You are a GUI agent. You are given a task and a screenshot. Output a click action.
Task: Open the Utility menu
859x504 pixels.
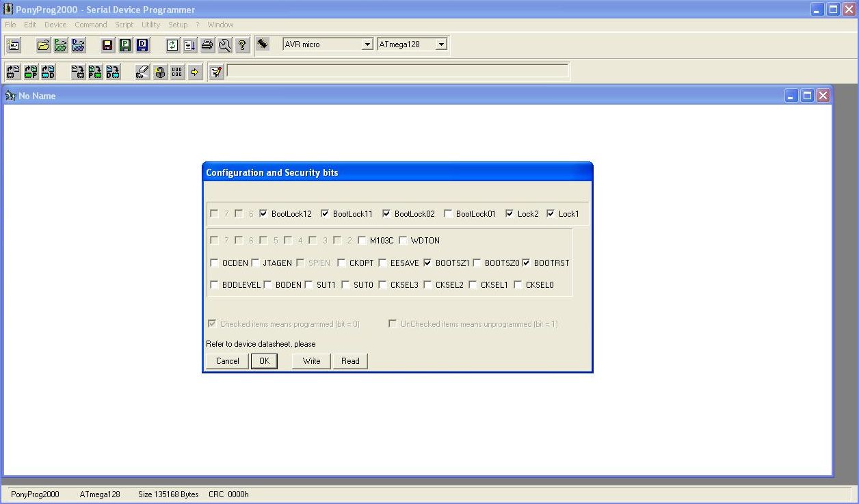tap(150, 25)
